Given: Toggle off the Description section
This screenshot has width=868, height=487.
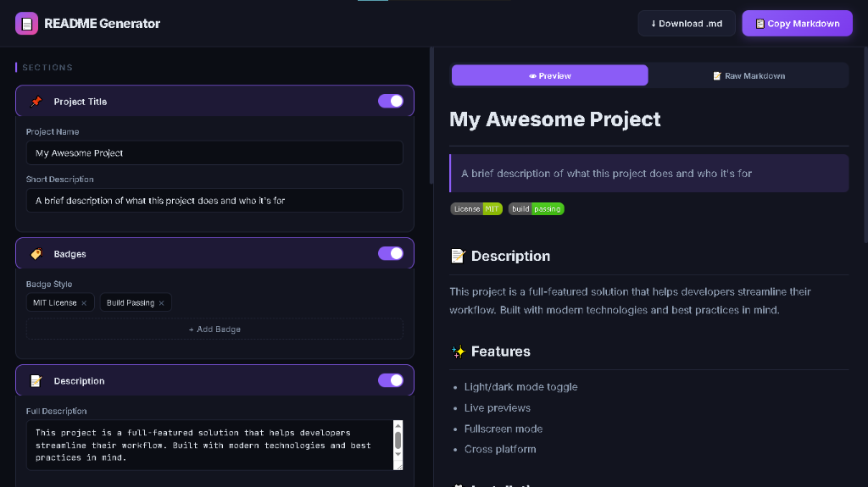Looking at the screenshot, I should click(x=390, y=381).
